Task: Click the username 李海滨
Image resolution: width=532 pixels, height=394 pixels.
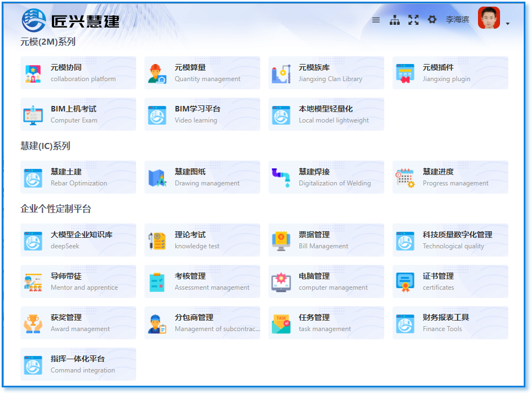Action: [458, 19]
